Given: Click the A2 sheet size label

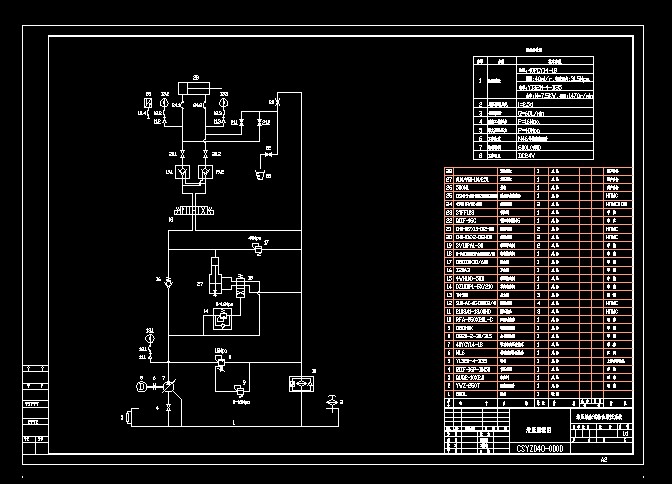Looking at the screenshot, I should (604, 460).
